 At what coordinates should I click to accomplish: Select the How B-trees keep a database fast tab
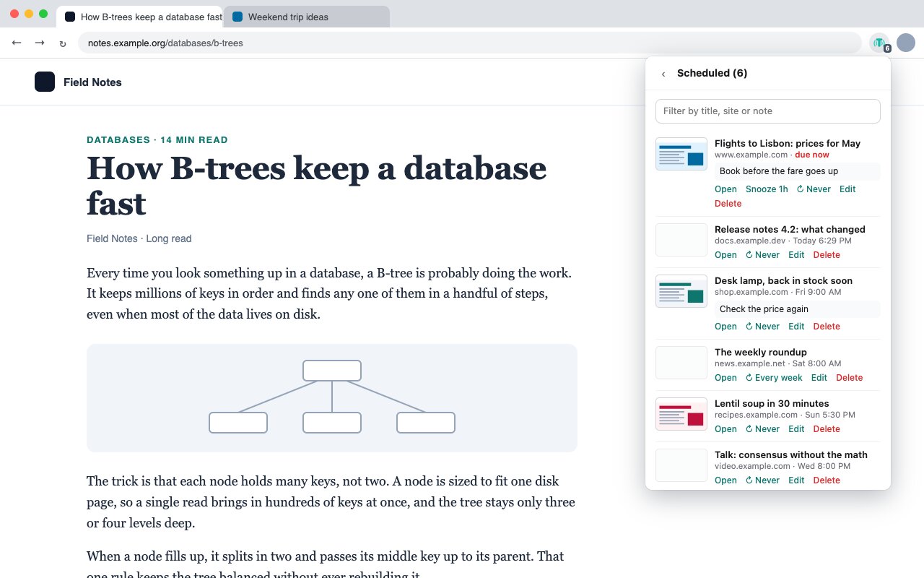tap(140, 17)
